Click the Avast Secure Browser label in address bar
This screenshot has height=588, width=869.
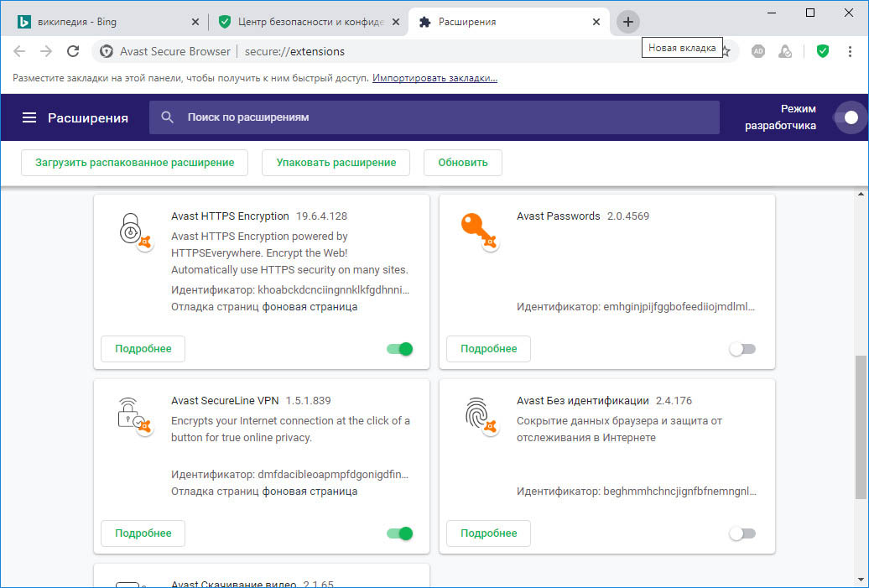pos(175,51)
